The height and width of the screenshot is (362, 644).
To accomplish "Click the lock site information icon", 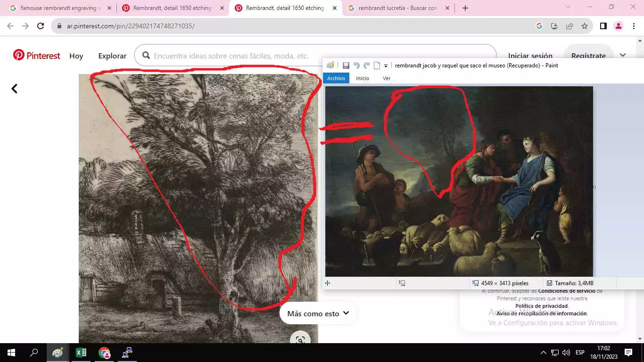I will [x=59, y=26].
